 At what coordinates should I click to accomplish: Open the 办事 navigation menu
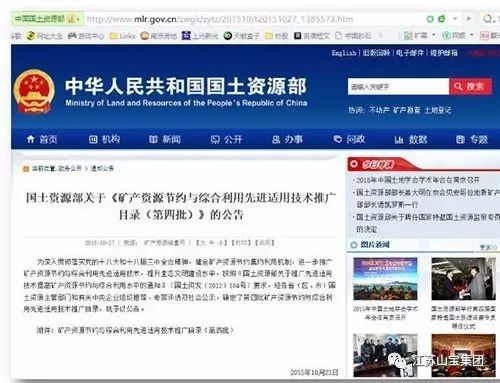click(x=287, y=139)
